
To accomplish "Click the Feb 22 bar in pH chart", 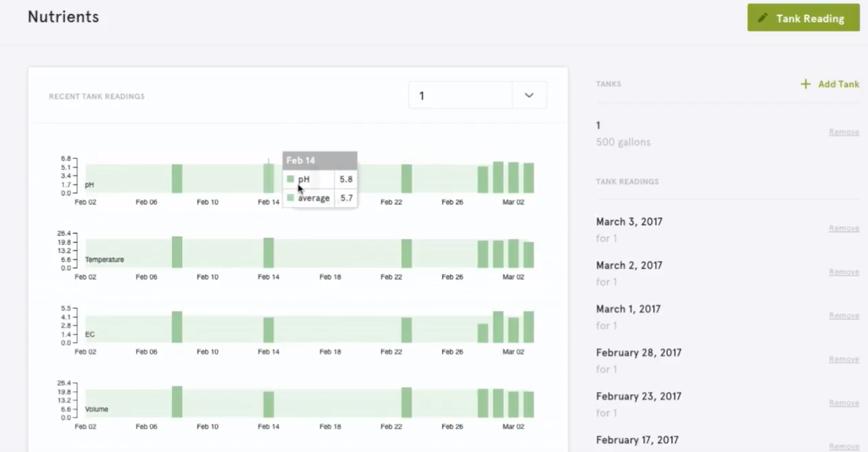I will coord(406,178).
